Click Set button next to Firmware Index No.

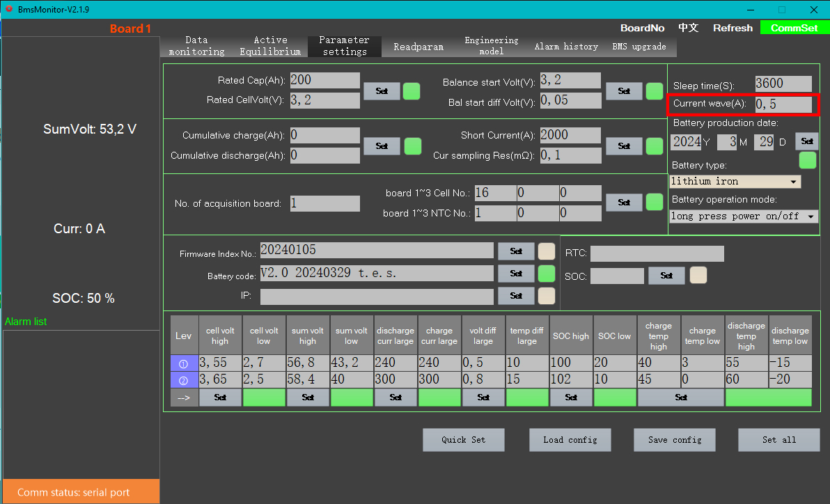[516, 251]
